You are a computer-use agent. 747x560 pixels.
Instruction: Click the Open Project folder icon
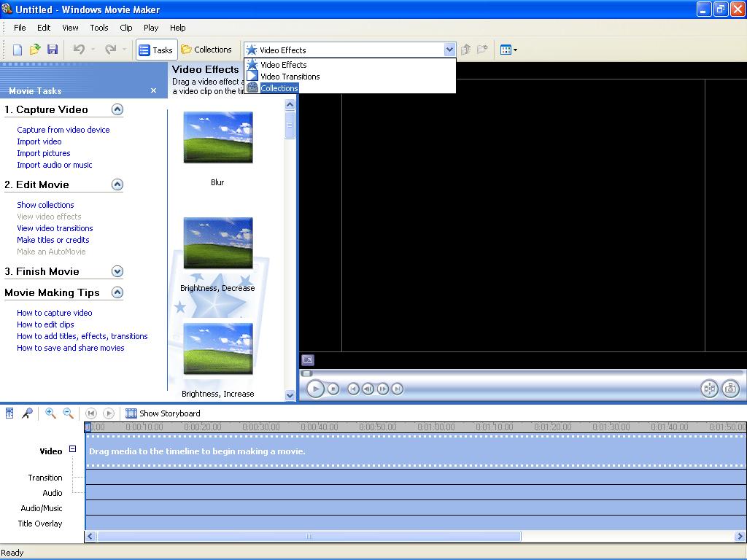pyautogui.click(x=35, y=50)
